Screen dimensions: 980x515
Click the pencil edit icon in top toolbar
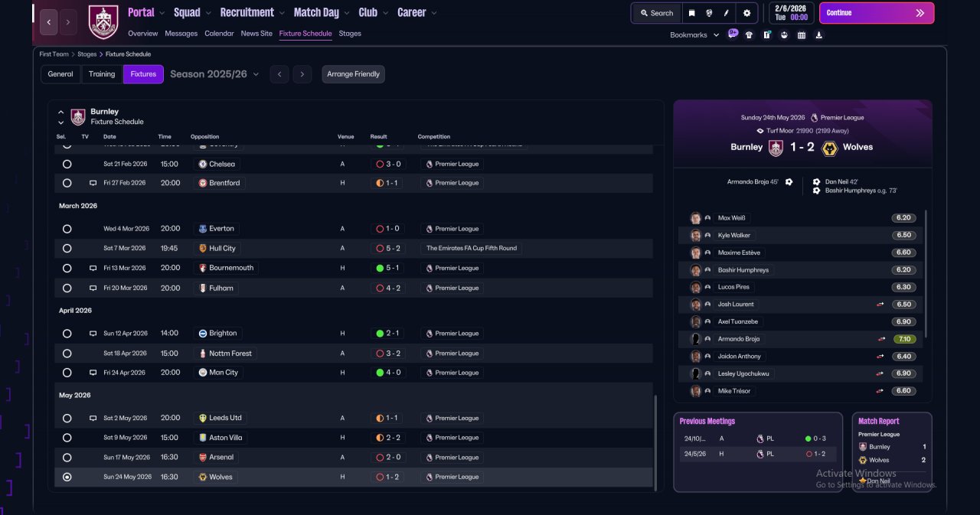pyautogui.click(x=727, y=13)
